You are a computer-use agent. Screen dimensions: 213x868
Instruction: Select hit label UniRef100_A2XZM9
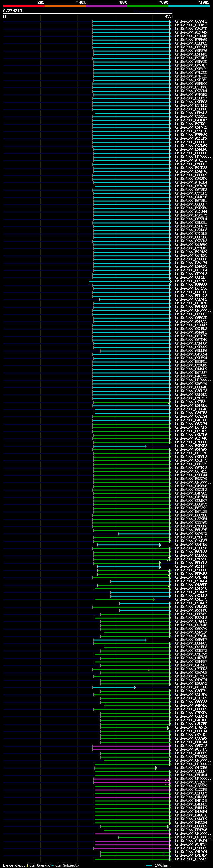click(x=191, y=138)
